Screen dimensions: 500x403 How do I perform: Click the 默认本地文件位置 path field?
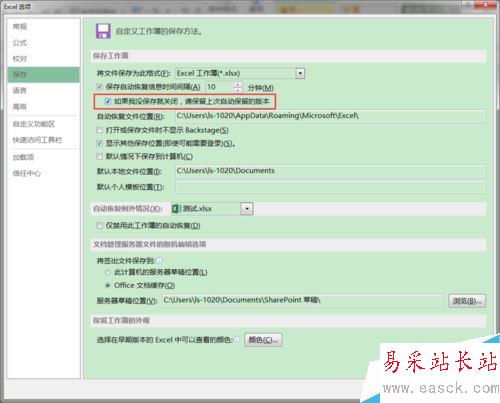(x=330, y=171)
